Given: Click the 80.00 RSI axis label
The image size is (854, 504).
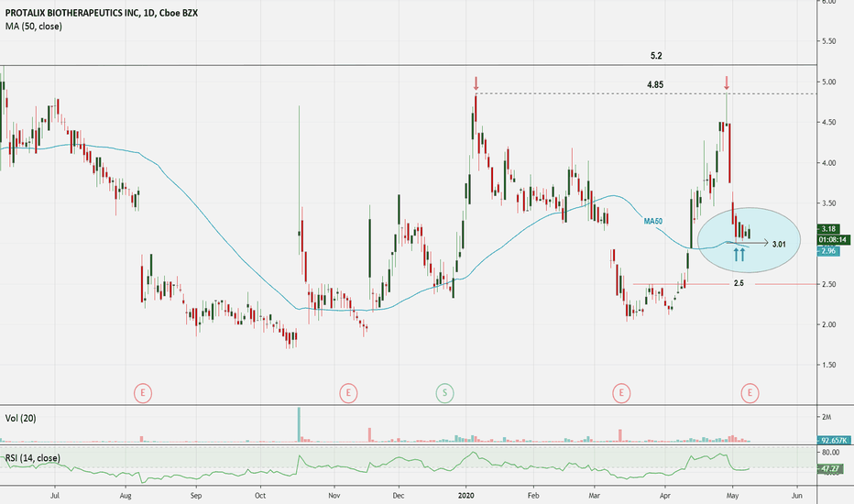Looking at the screenshot, I should click(x=830, y=453).
